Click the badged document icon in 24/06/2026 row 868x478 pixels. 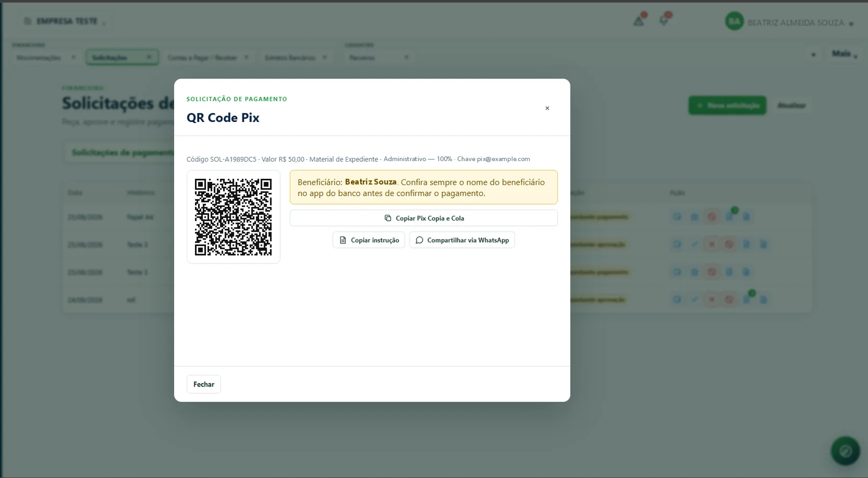(747, 299)
